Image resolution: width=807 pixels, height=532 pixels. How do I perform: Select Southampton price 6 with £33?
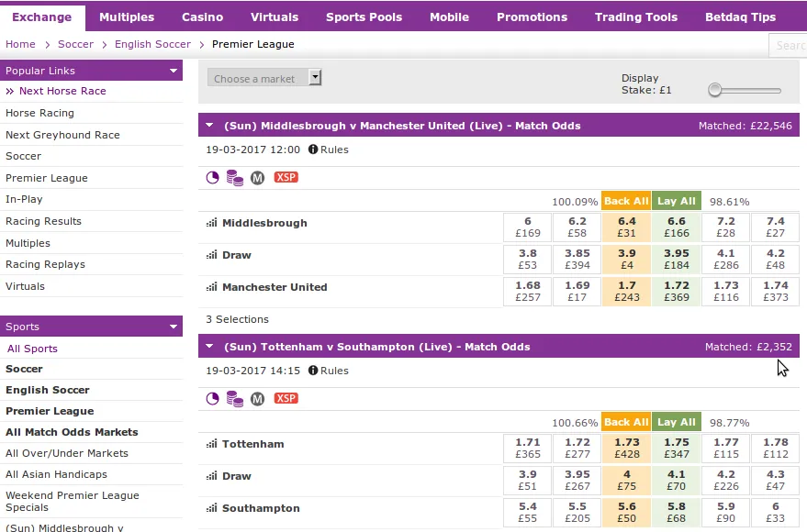[x=775, y=513]
